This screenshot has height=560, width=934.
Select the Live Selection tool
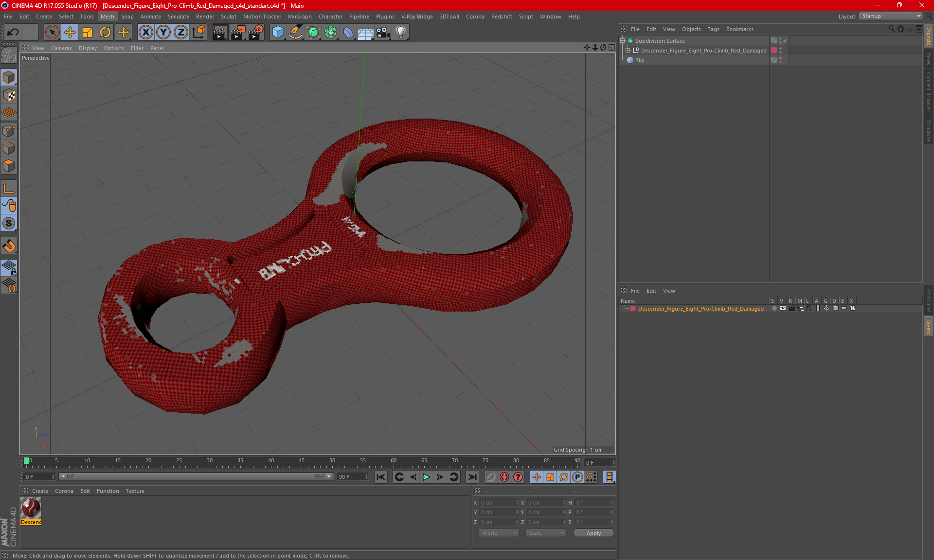pyautogui.click(x=52, y=33)
